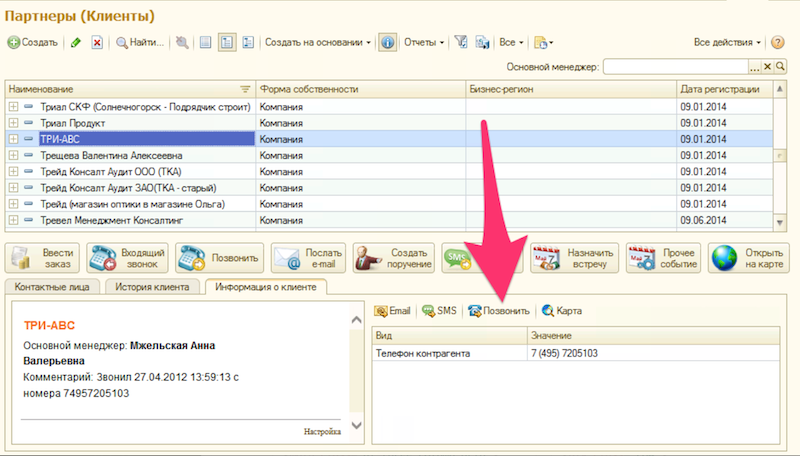Expand the Триал Продукт tree row
Viewport: 800px width, 456px height.
[13, 122]
